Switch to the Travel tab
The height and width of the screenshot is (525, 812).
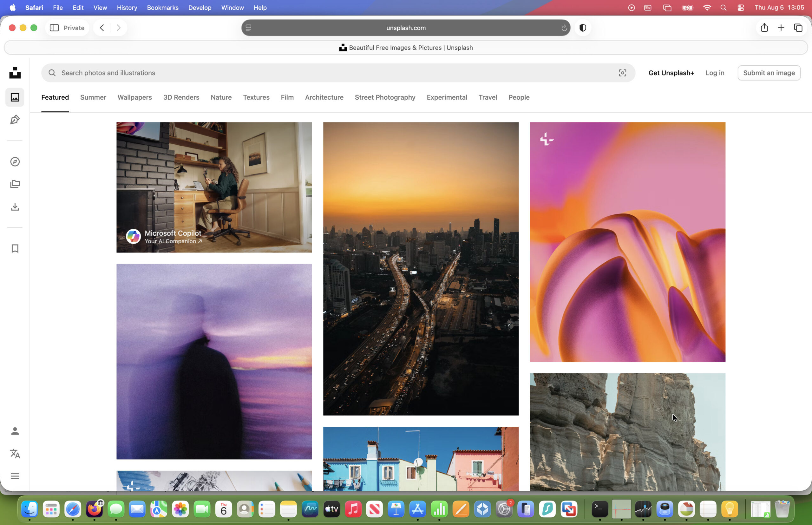click(488, 97)
